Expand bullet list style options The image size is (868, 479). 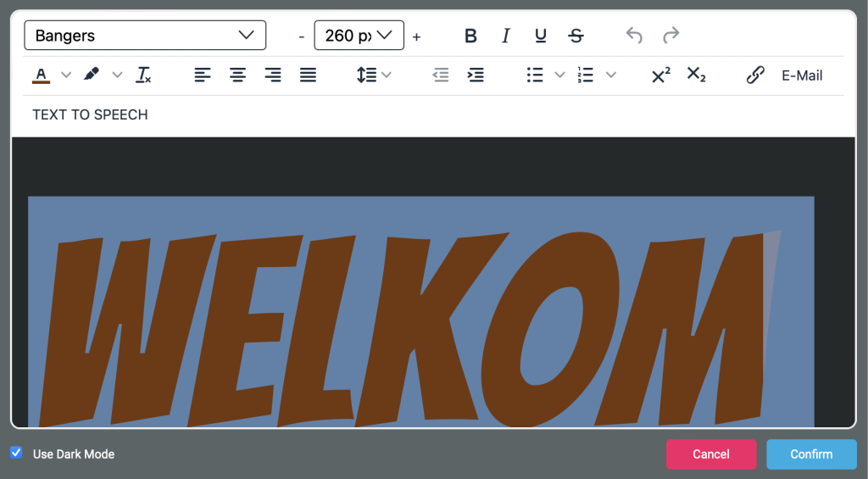click(559, 75)
